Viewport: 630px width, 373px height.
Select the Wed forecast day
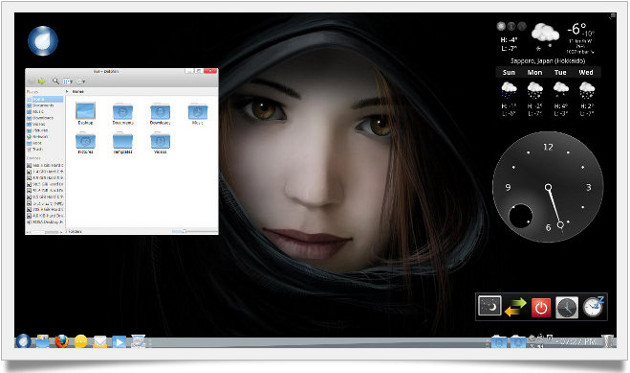tap(586, 72)
